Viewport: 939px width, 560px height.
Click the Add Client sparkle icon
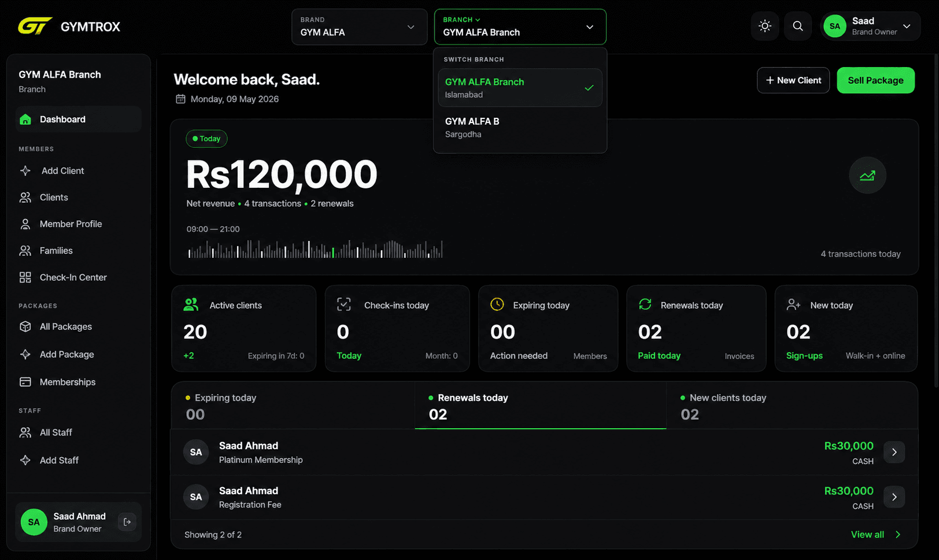click(x=25, y=170)
